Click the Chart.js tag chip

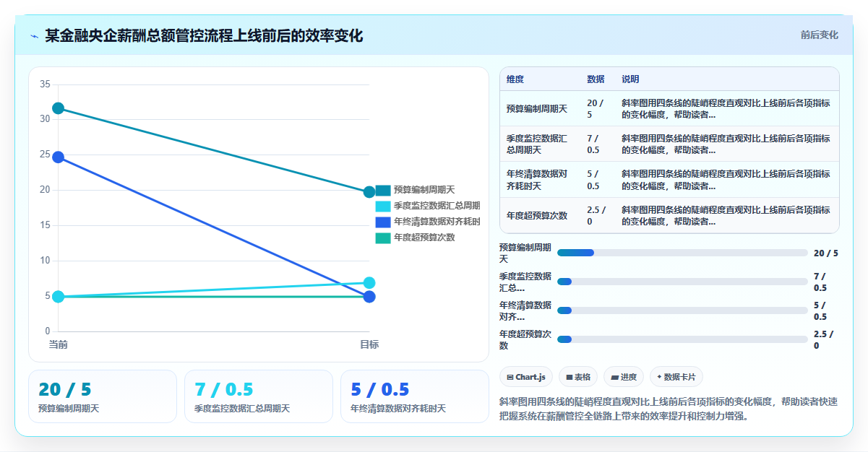(526, 377)
